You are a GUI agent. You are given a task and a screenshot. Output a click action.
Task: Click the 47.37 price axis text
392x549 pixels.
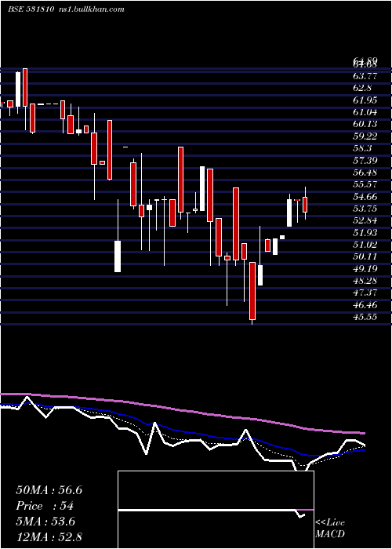tap(365, 293)
